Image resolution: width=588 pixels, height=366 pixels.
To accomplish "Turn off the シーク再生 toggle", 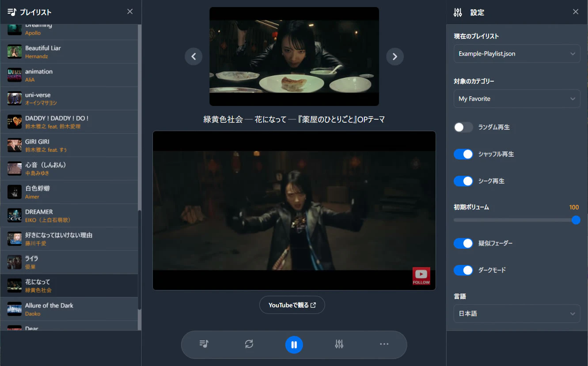I will [x=463, y=181].
